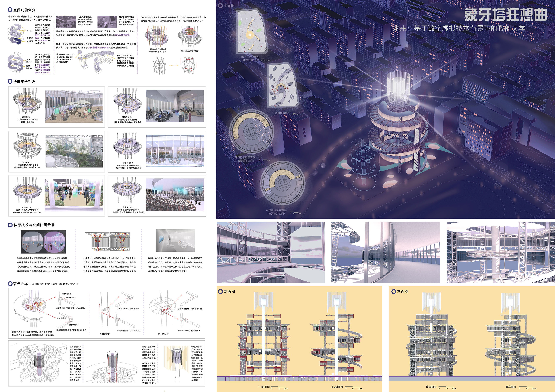Click the circle bullet beside 节点大样
This screenshot has height=392, width=555.
pos(10,284)
